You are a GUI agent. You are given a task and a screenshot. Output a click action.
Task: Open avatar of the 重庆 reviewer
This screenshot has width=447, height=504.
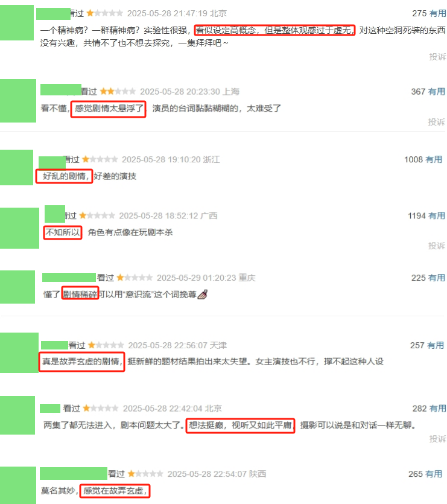[17, 287]
